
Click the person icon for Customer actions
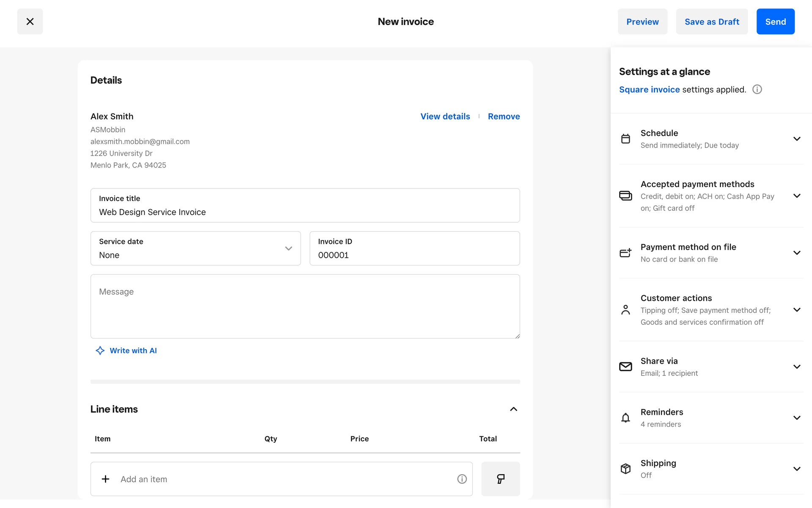[625, 310]
